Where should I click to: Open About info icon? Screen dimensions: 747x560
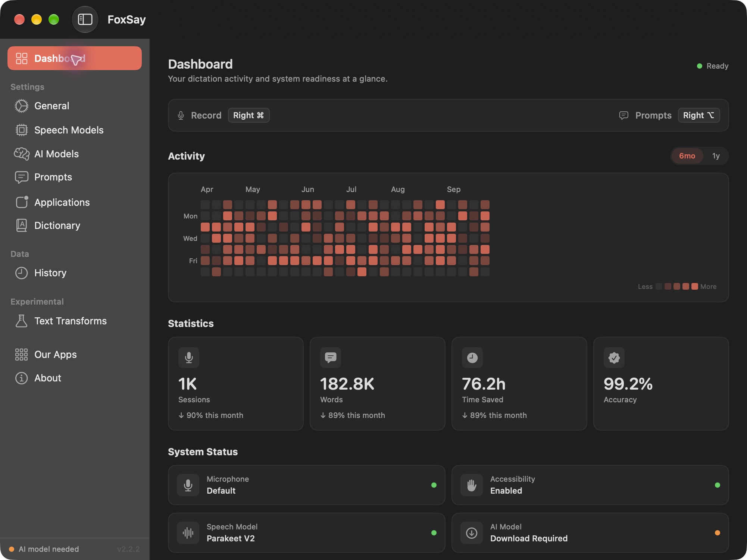[22, 378]
